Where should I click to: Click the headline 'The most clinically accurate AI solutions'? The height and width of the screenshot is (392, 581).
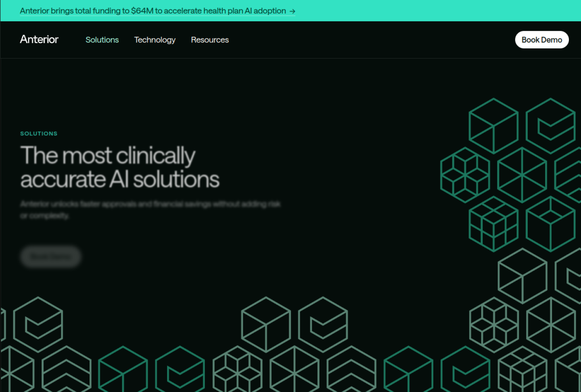point(120,167)
